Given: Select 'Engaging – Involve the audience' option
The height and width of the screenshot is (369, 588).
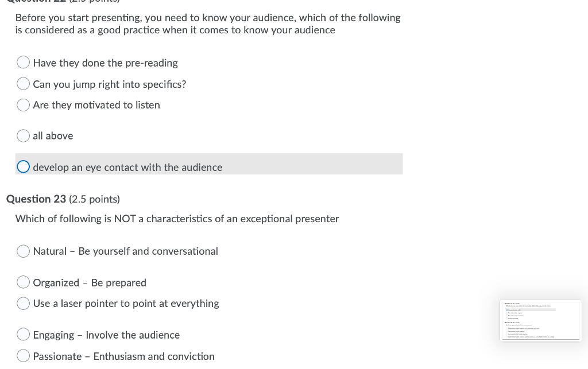Looking at the screenshot, I should click(23, 334).
